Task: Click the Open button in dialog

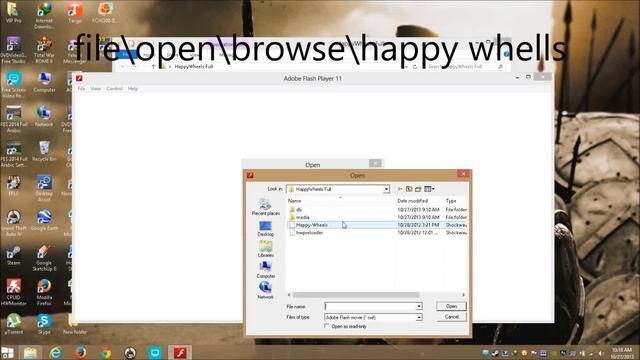Action: [451, 306]
